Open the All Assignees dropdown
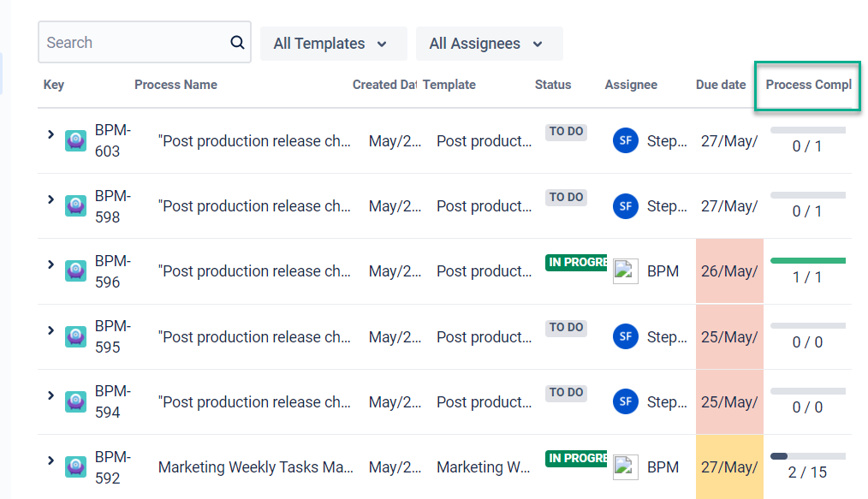Image resolution: width=868 pixels, height=499 pixels. (490, 44)
